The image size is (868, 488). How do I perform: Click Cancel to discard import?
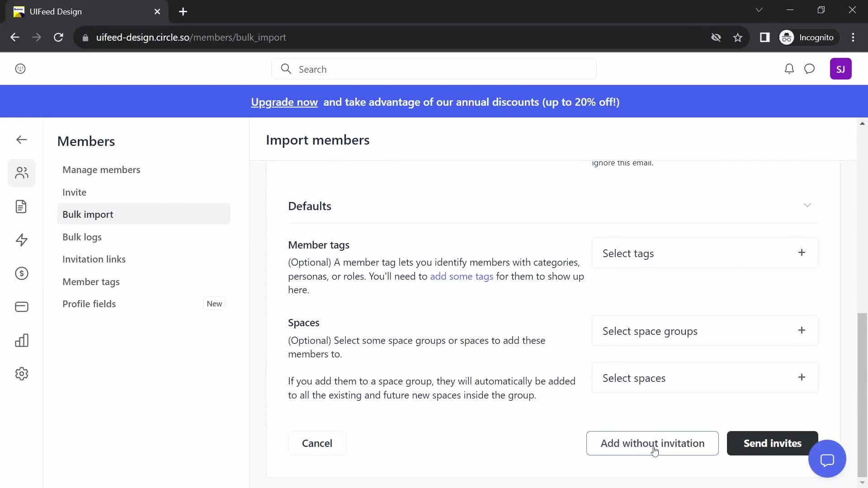pos(316,443)
